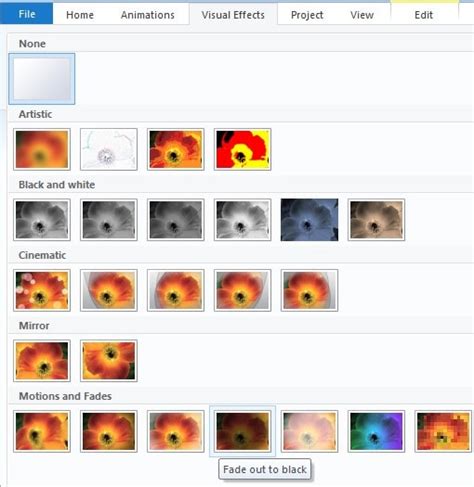The width and height of the screenshot is (474, 487).
Task: Open the Edit tab
Action: (x=424, y=15)
